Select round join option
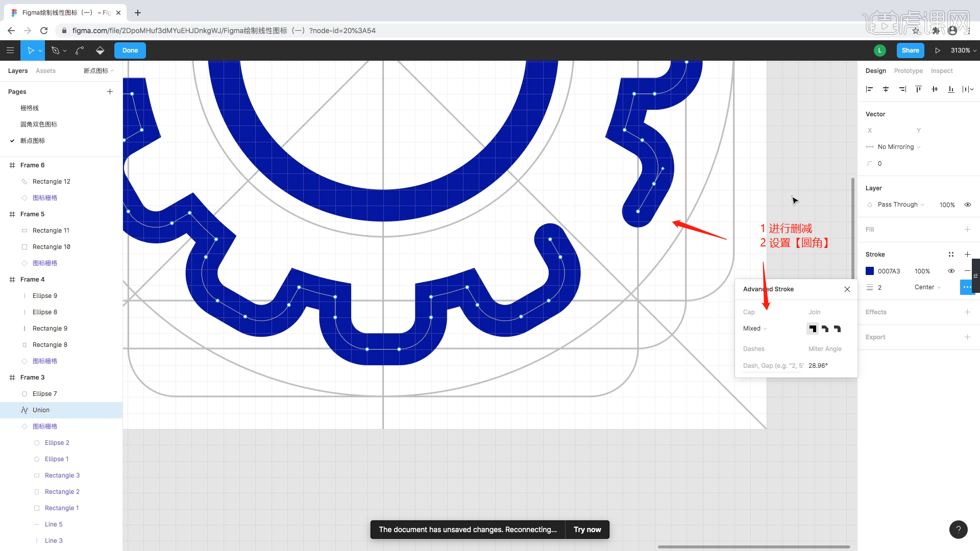Viewport: 980px width, 551px height. (837, 329)
